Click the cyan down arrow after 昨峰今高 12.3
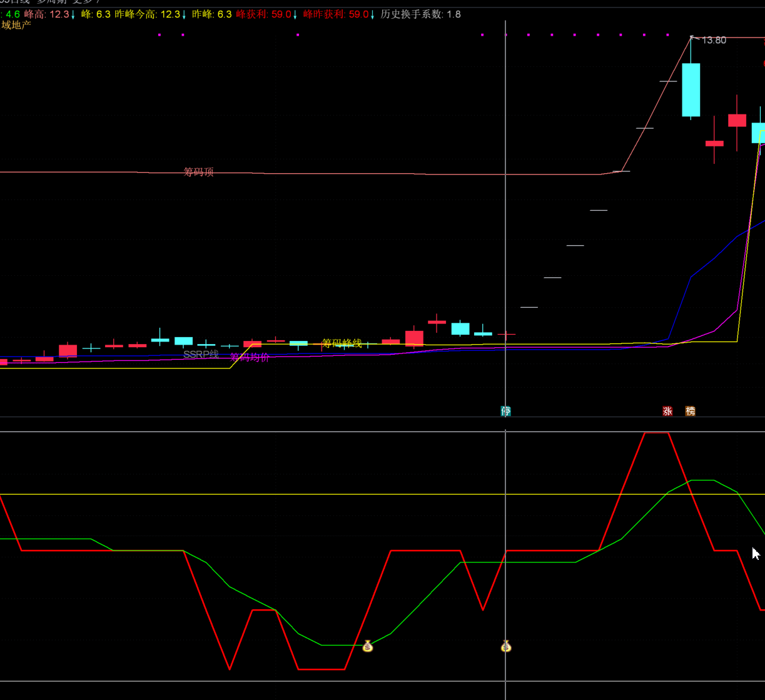The height and width of the screenshot is (700, 765). tap(184, 14)
